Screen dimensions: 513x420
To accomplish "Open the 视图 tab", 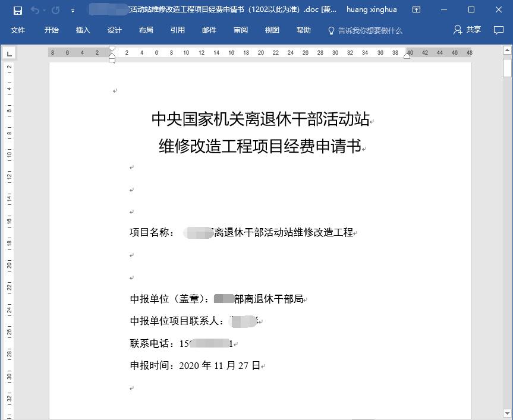I will coord(272,30).
